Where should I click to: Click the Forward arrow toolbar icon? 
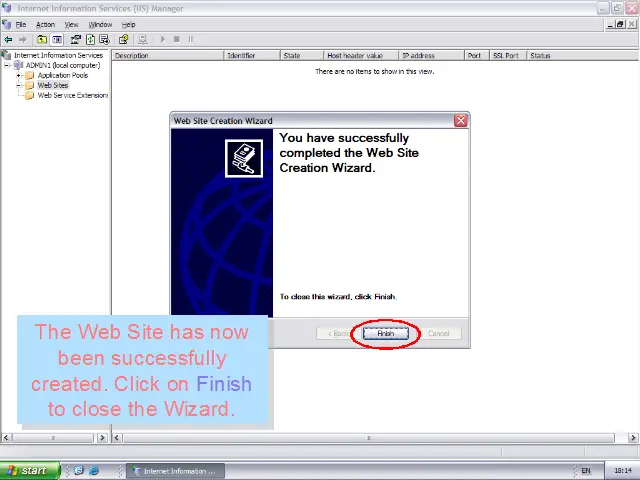22,40
